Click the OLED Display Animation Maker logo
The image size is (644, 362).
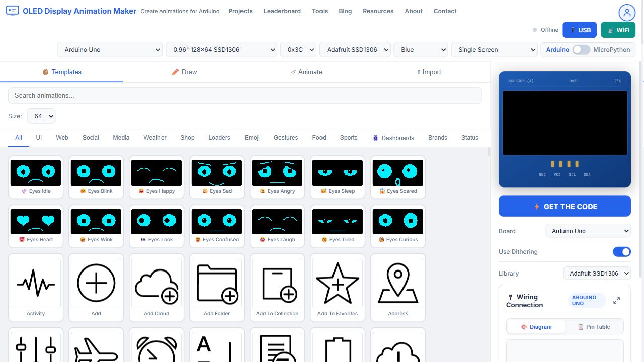click(x=71, y=11)
